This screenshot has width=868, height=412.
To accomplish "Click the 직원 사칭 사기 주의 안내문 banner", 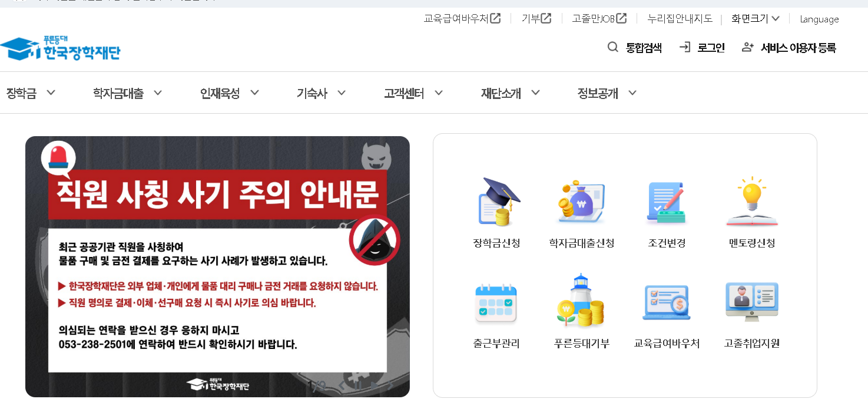I will coord(217,266).
